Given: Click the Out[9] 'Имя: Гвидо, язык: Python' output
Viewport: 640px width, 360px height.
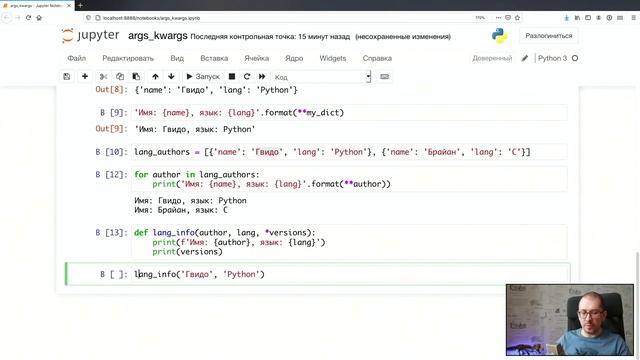Looking at the screenshot, I should coord(195,129).
